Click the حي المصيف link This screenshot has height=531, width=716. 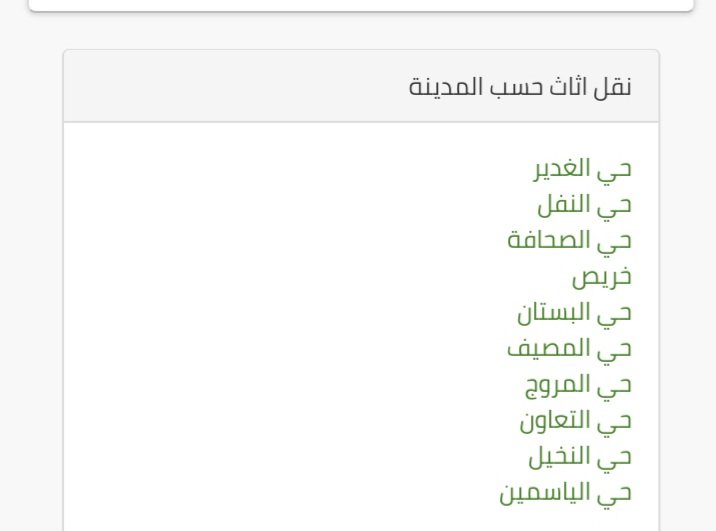point(569,349)
